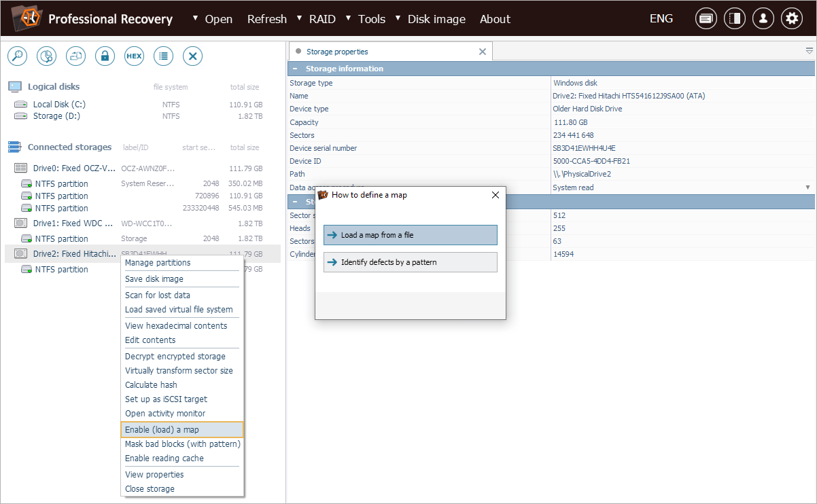
Task: Change the ENG language setting
Action: point(661,19)
